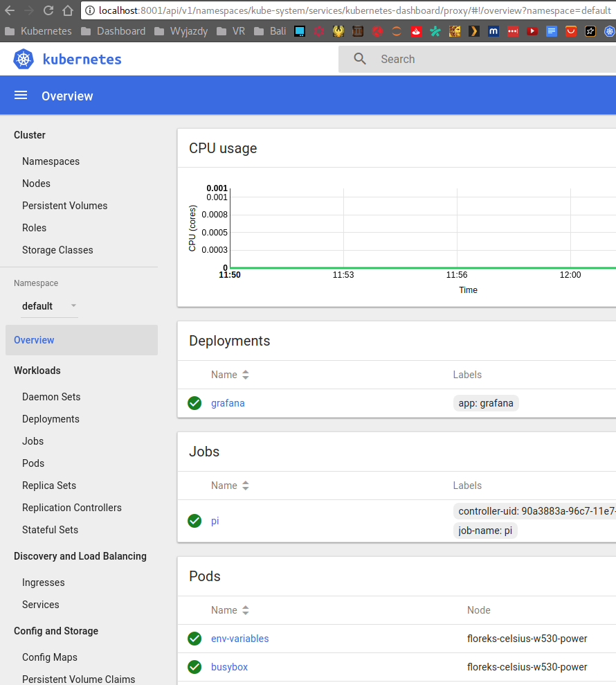The width and height of the screenshot is (616, 685).
Task: Open Services in the sidebar
Action: click(x=41, y=605)
